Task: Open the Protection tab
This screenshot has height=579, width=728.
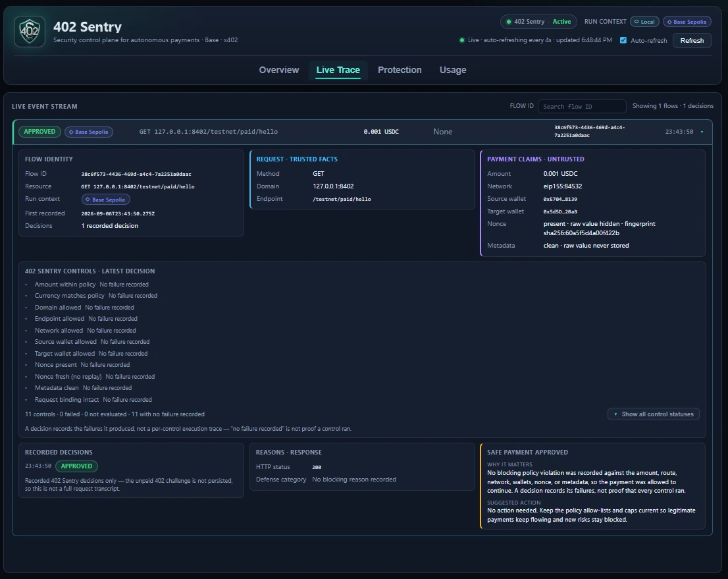Action: tap(400, 70)
